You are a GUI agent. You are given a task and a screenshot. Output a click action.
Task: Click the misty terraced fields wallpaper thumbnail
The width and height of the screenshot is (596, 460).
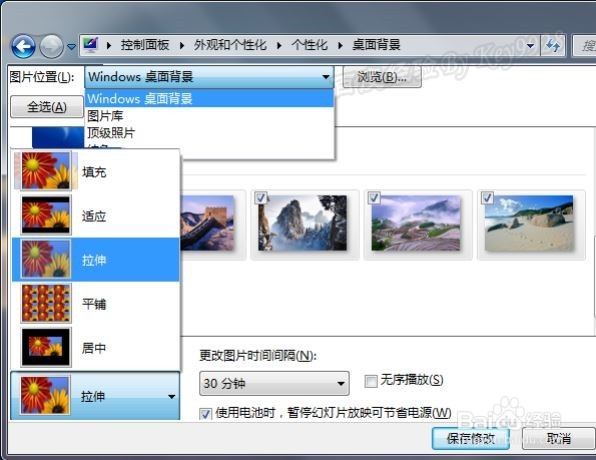[x=416, y=224]
